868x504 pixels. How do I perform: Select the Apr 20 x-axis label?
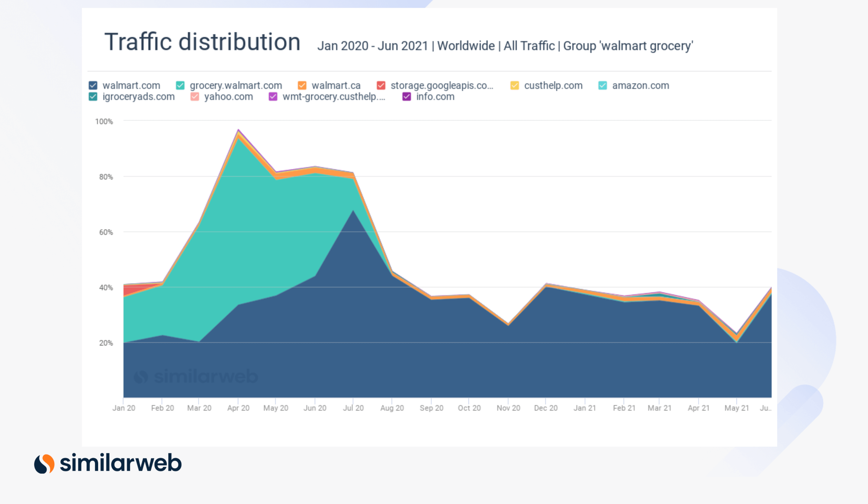[238, 408]
